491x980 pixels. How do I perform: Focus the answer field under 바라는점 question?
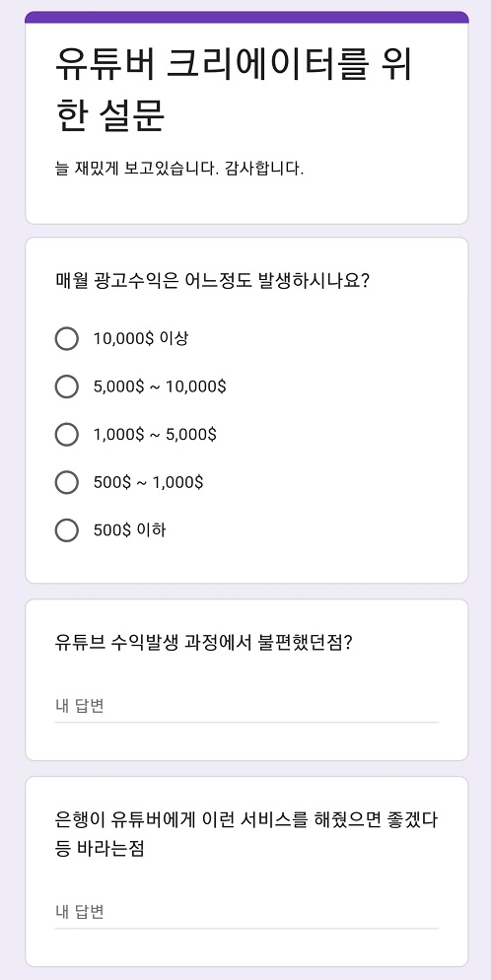(246, 913)
